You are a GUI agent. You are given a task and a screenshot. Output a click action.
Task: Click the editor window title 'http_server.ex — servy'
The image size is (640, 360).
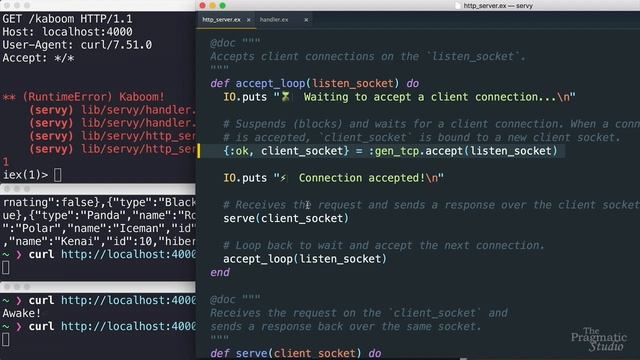pyautogui.click(x=498, y=6)
